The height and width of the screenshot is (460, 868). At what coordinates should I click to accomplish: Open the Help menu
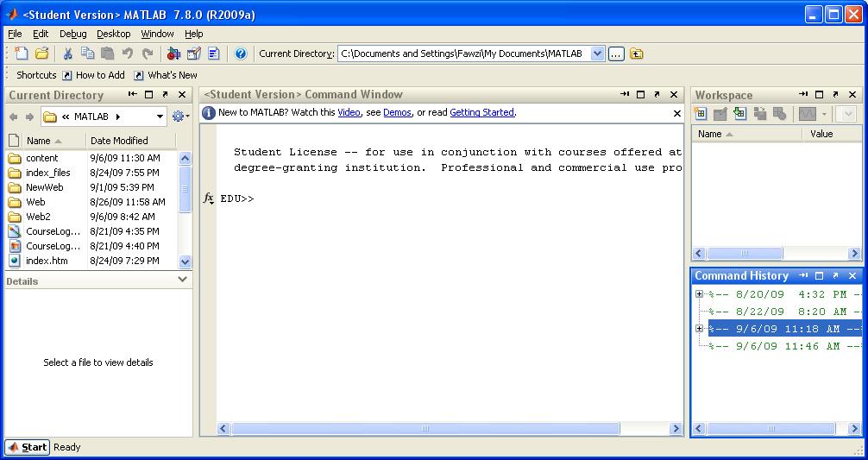(x=194, y=34)
